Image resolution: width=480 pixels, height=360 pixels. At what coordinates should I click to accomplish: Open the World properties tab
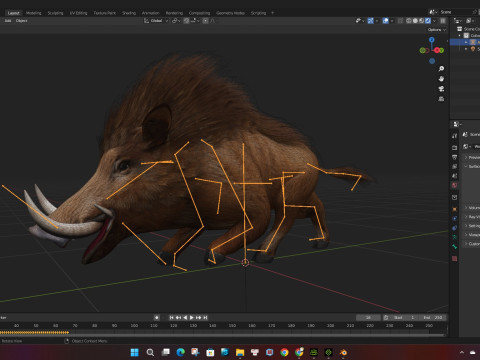(x=454, y=185)
